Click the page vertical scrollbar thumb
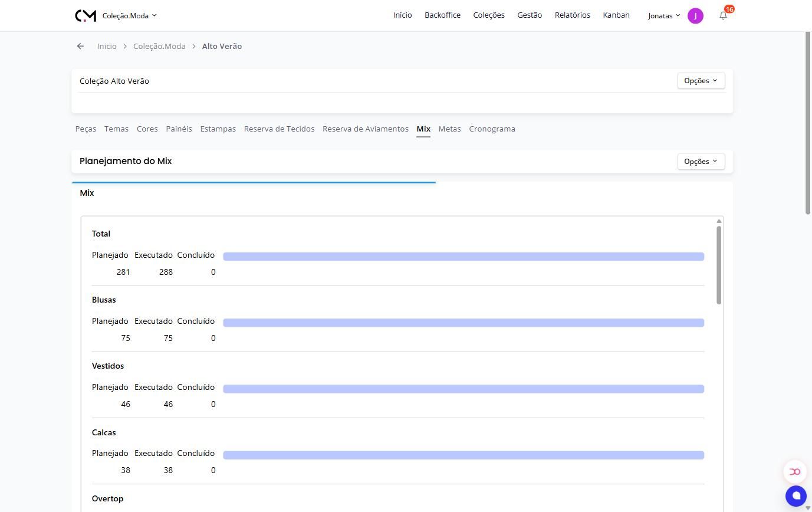The image size is (812, 512). (x=808, y=124)
